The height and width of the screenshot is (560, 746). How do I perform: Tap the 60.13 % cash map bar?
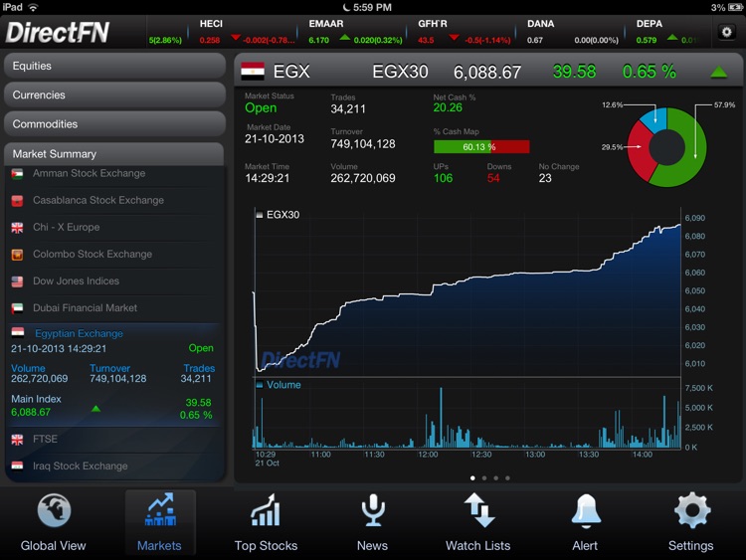[x=481, y=147]
